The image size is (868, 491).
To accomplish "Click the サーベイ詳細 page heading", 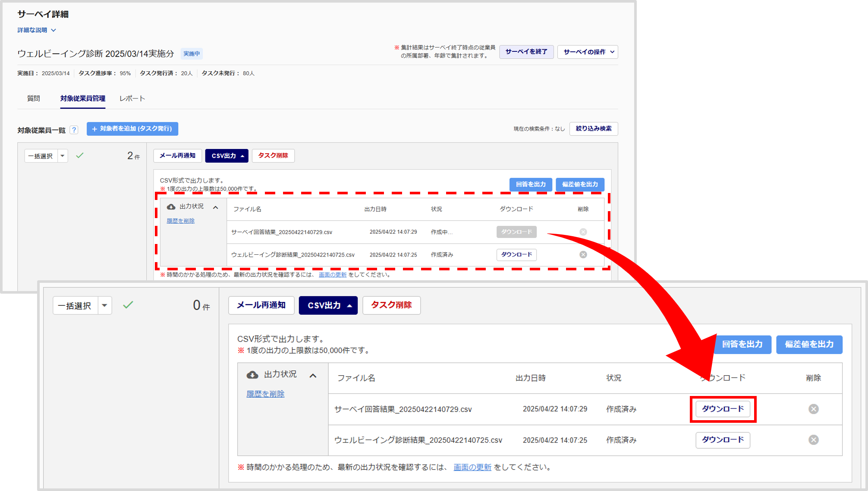I will 43,14.
